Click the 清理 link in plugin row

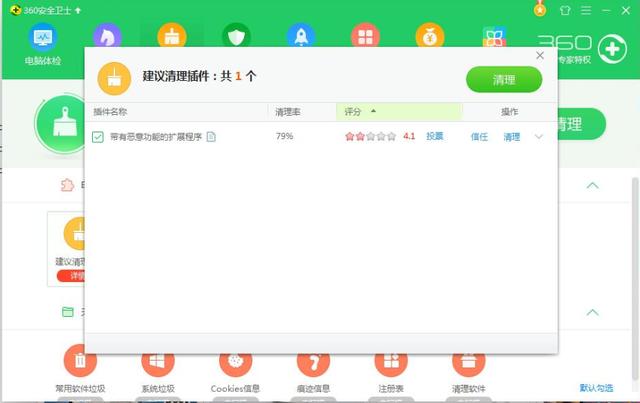511,137
